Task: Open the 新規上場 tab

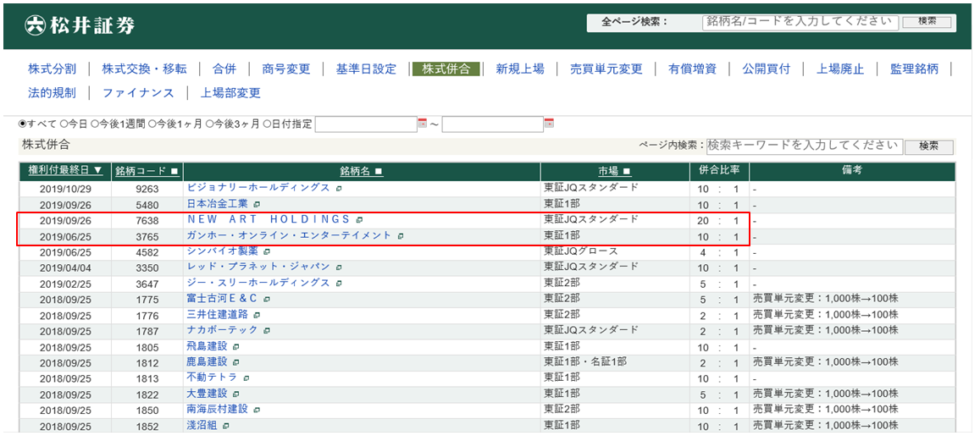Action: click(520, 69)
